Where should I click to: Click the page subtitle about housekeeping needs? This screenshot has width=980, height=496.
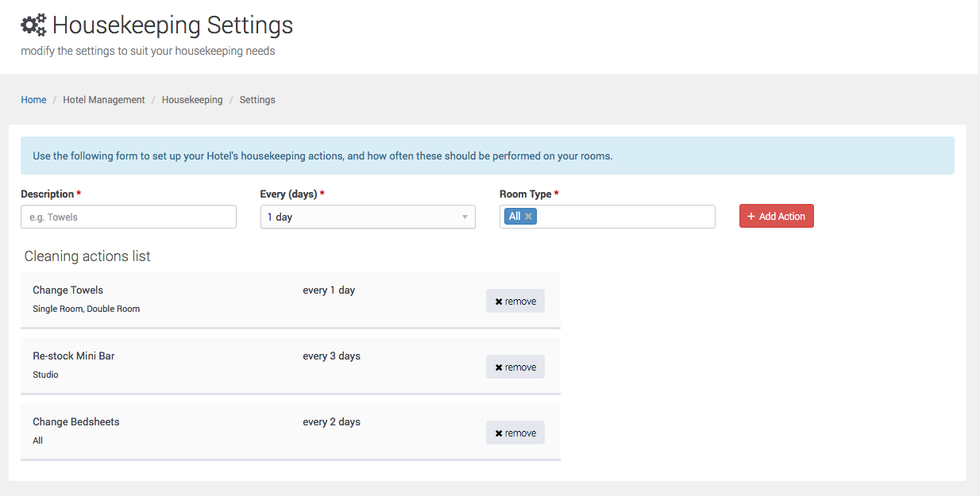pos(148,51)
